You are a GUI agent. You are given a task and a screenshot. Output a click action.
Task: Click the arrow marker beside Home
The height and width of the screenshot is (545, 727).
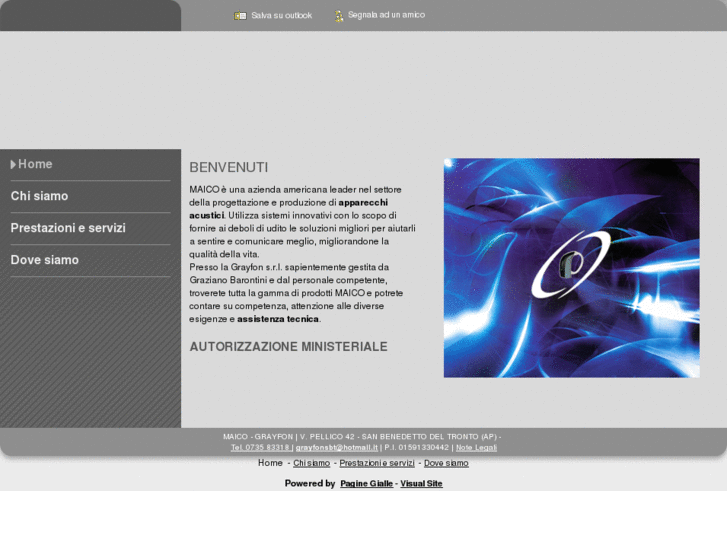pyautogui.click(x=13, y=164)
